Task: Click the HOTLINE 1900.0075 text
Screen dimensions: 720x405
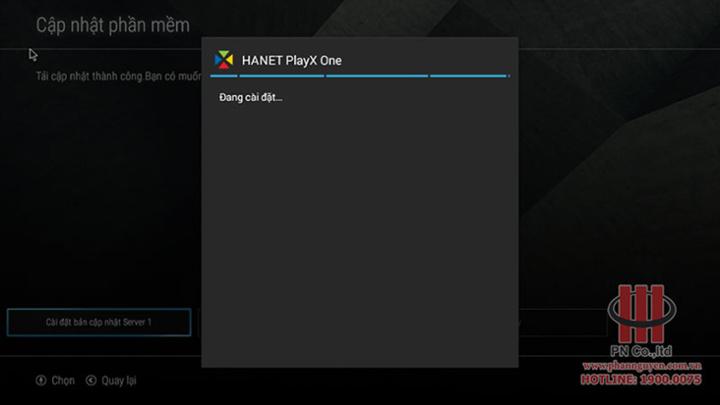Action: (641, 380)
